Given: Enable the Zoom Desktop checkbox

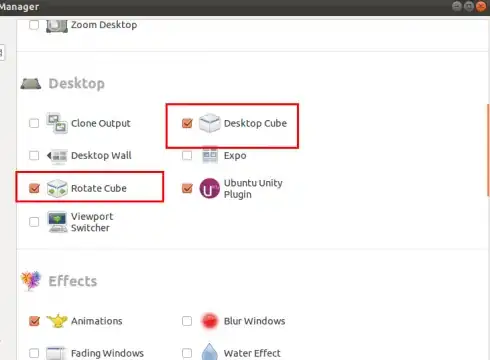Looking at the screenshot, I should click(x=34, y=25).
